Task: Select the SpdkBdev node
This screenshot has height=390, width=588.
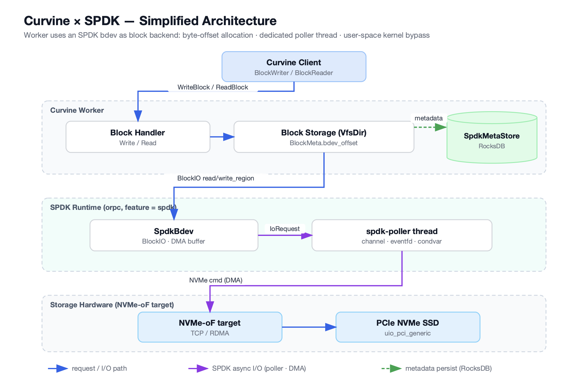Action: click(174, 235)
